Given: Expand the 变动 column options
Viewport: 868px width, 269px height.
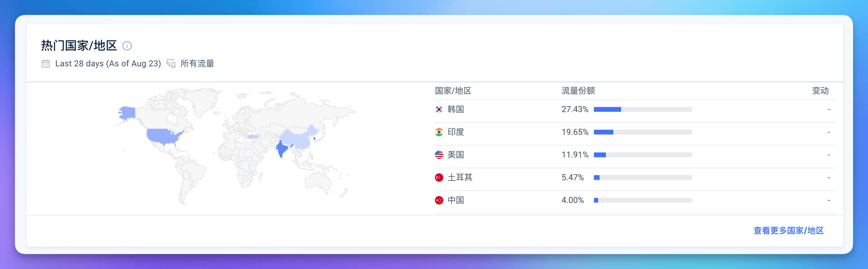Looking at the screenshot, I should [820, 91].
